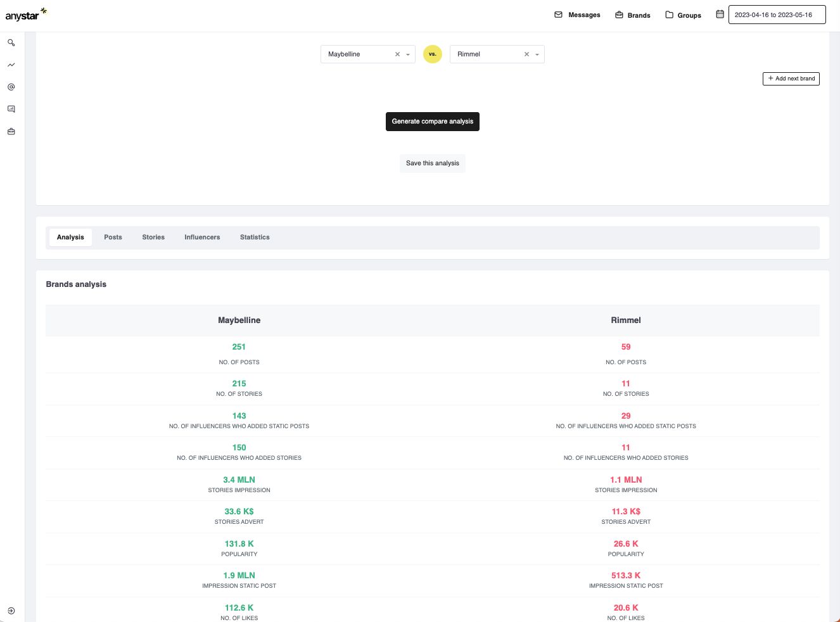Click Maybelline's 33.6 K$ stories advert
The width and height of the screenshot is (840, 622).
click(x=239, y=512)
